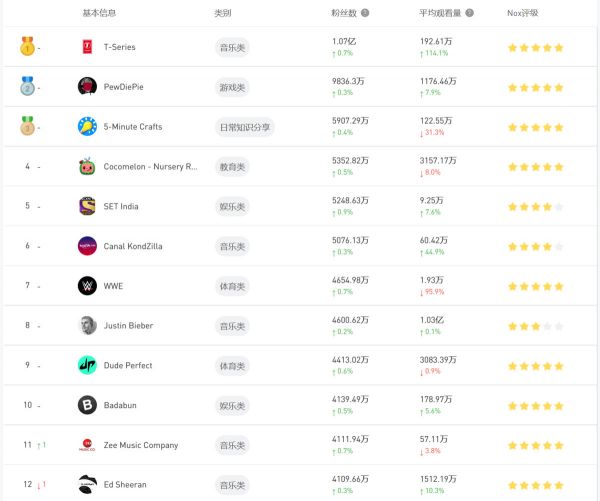Select the 音乐类 tag for T-Series
This screenshot has height=501, width=600.
[x=233, y=47]
